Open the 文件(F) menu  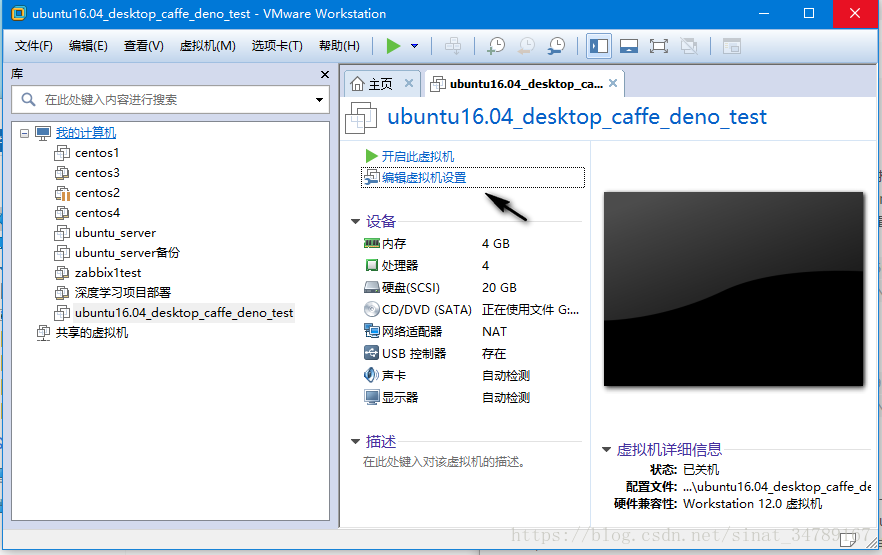(x=34, y=46)
